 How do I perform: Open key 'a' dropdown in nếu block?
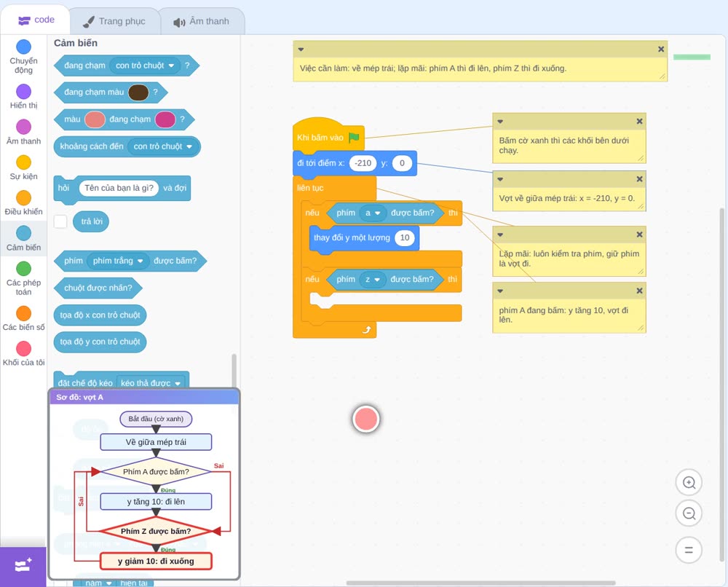372,213
